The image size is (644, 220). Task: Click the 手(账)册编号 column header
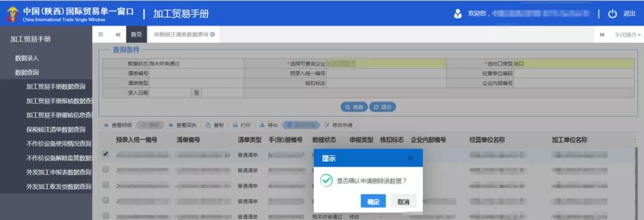tap(286, 140)
